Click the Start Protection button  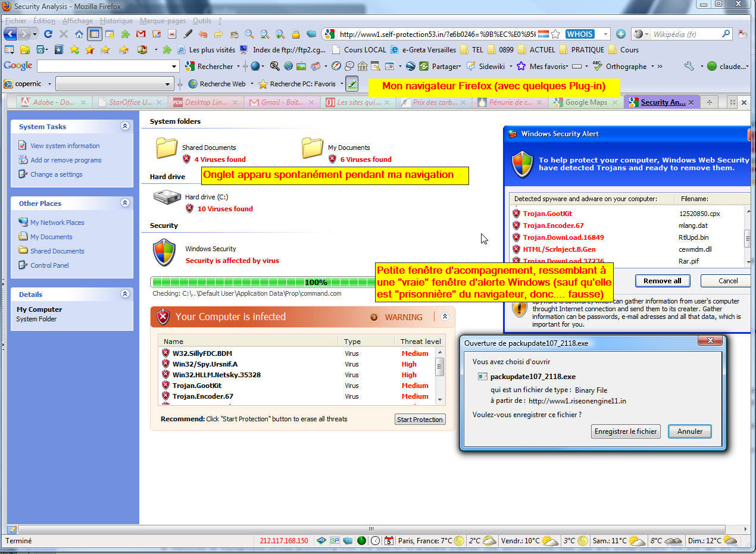[420, 420]
